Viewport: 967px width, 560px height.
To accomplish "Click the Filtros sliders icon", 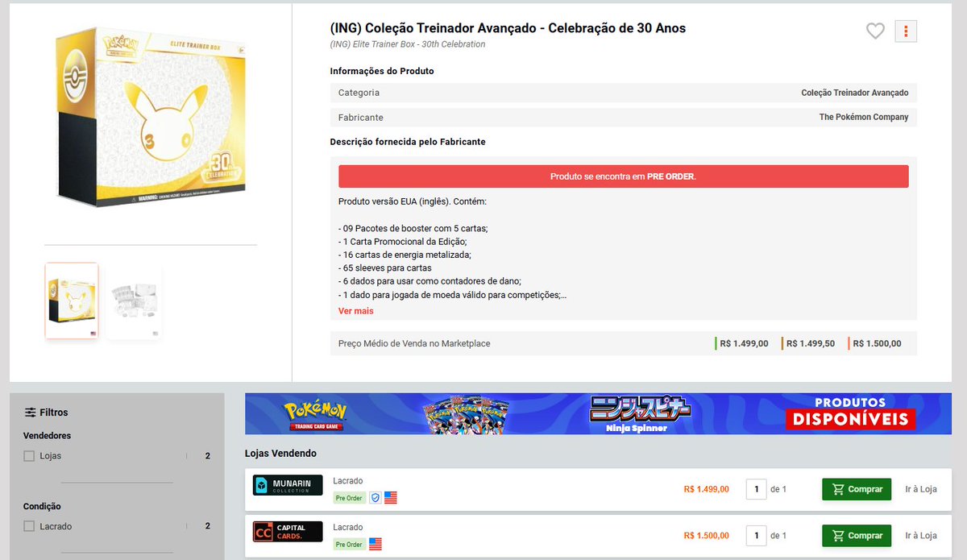I will 31,413.
